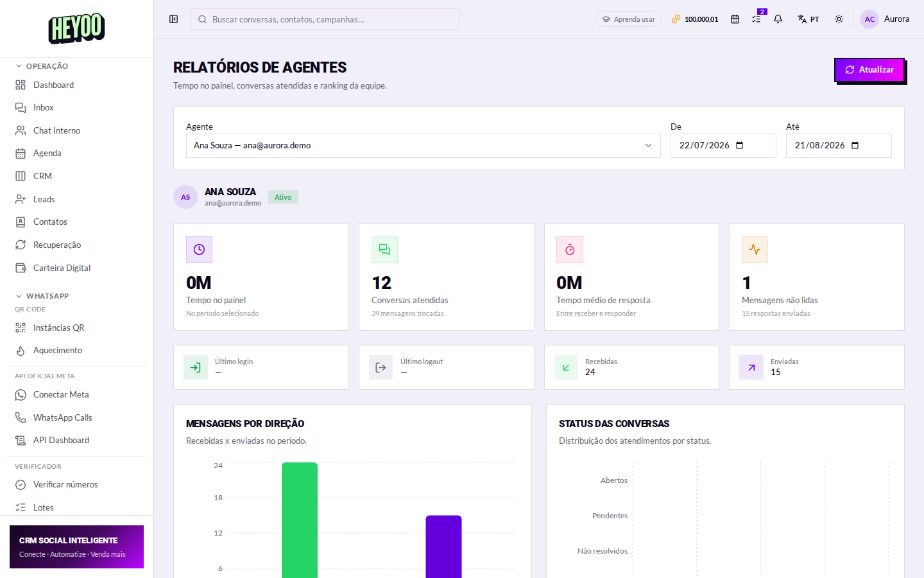
Task: Click the Último logout icon
Action: (381, 367)
